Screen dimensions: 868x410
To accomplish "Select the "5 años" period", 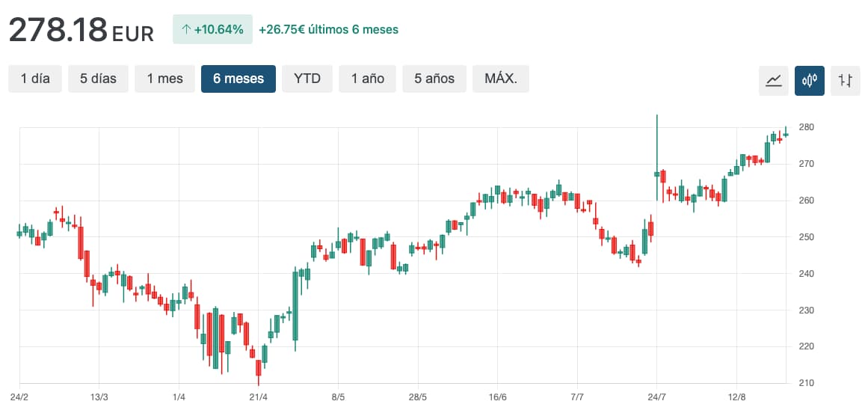I will [434, 79].
